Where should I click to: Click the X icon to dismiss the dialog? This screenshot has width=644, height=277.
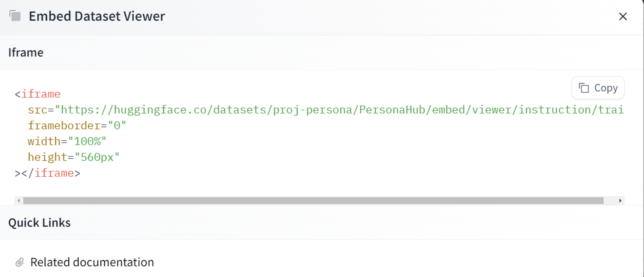click(623, 16)
